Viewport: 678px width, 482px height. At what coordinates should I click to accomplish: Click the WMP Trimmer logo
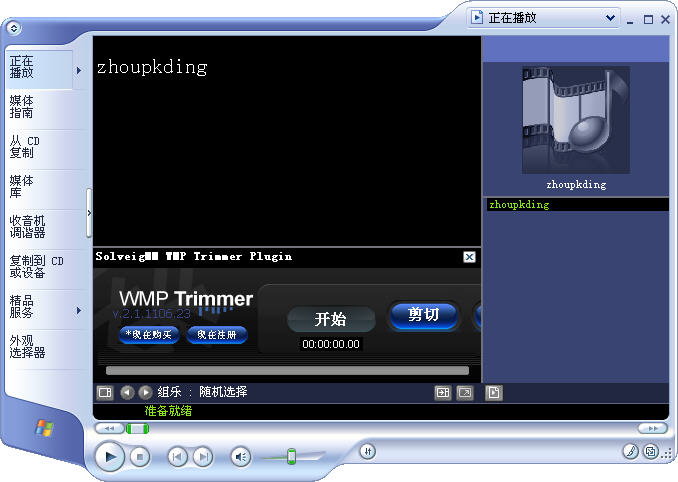click(x=186, y=299)
